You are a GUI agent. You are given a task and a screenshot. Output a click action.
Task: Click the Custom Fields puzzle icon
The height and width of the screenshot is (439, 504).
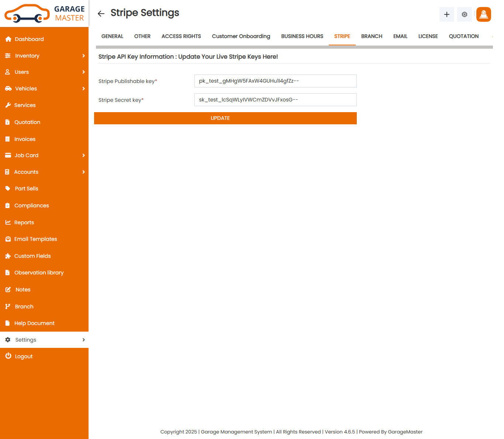[x=8, y=256]
